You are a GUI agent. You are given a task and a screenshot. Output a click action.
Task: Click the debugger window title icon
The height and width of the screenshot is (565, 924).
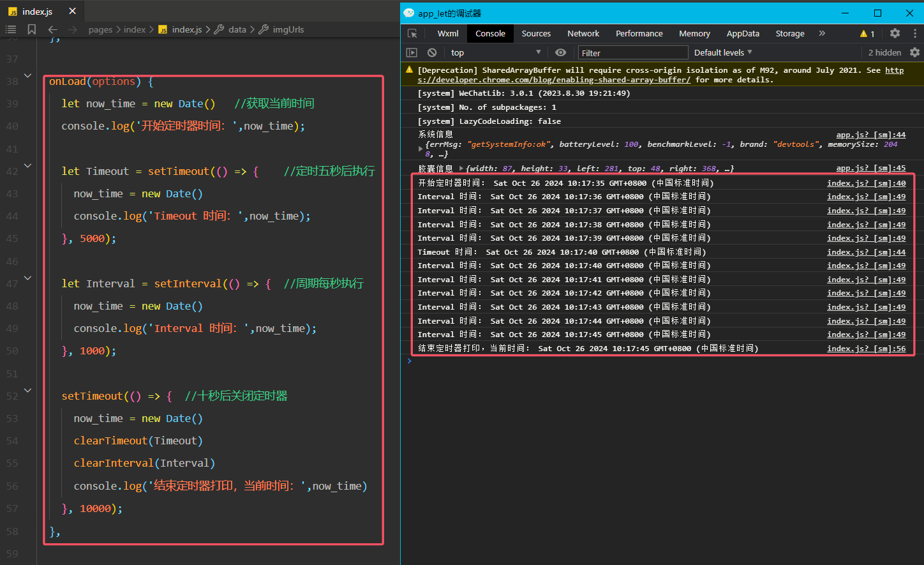(409, 13)
